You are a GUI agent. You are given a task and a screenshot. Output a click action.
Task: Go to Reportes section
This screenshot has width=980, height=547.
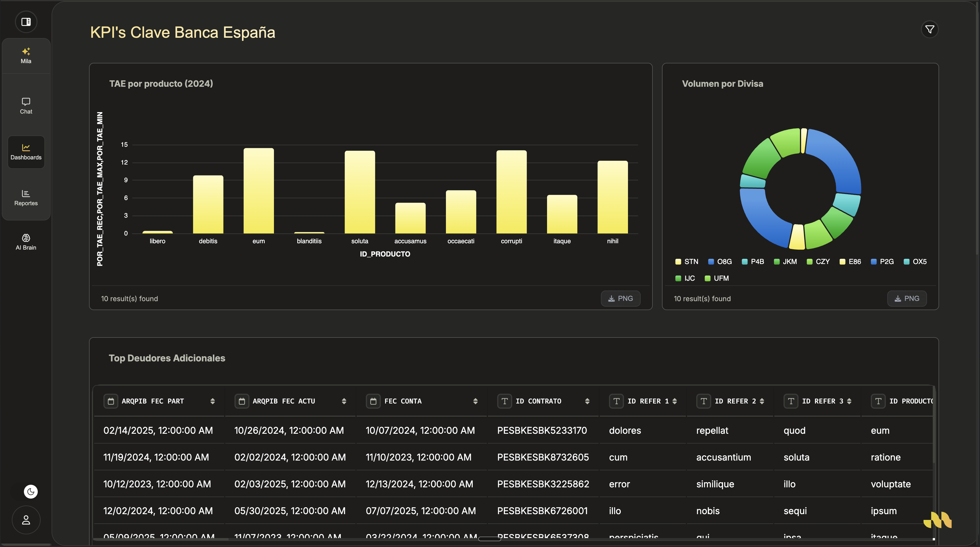pyautogui.click(x=26, y=197)
